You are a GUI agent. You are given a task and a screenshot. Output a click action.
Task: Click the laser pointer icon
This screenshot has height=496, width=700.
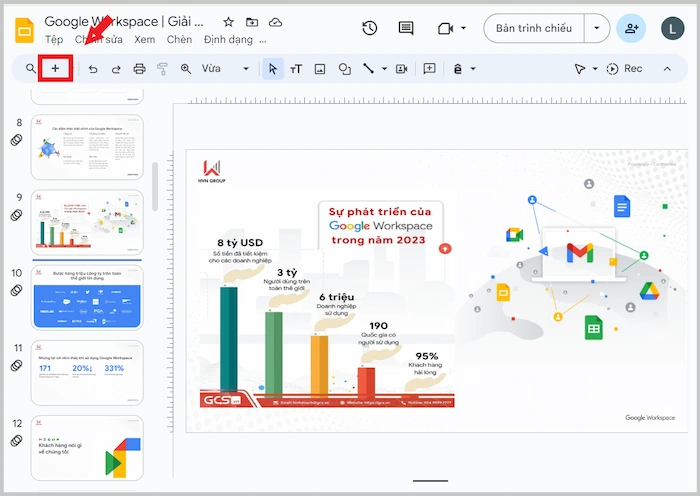click(579, 69)
